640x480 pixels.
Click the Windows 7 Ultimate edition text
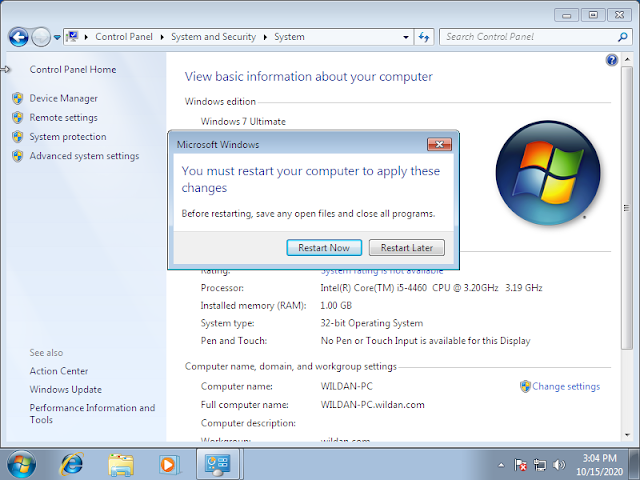(x=243, y=122)
